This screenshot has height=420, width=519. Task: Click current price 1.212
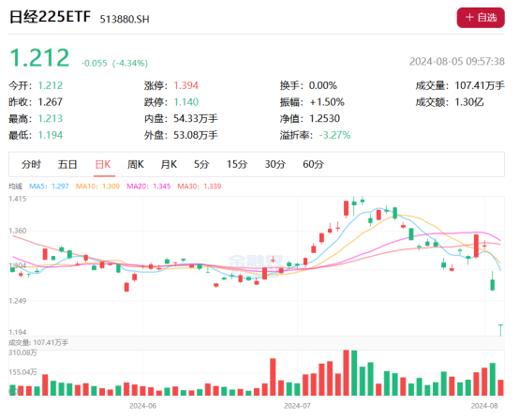coord(39,58)
